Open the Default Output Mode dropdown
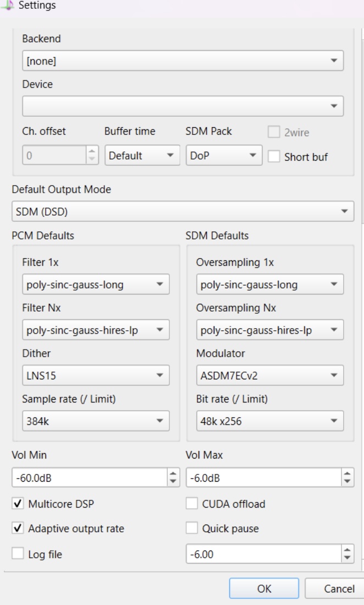364x605 pixels. pos(182,211)
